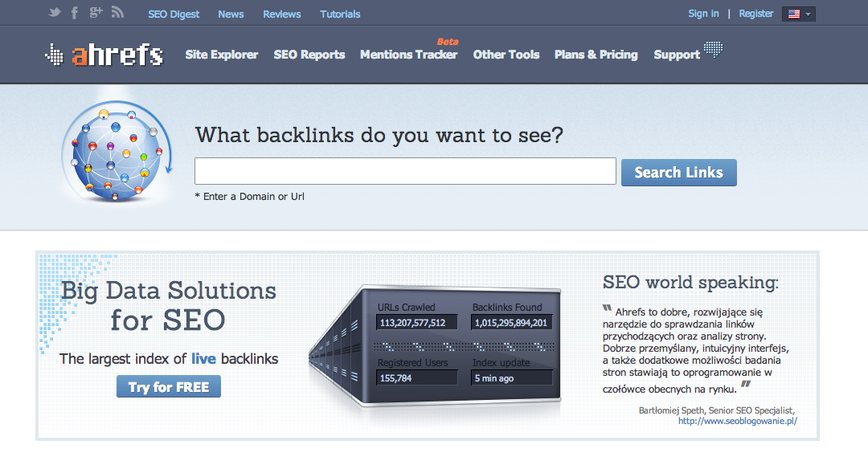The image size is (868, 469).
Task: Open SEO Reports menu item
Action: click(309, 55)
